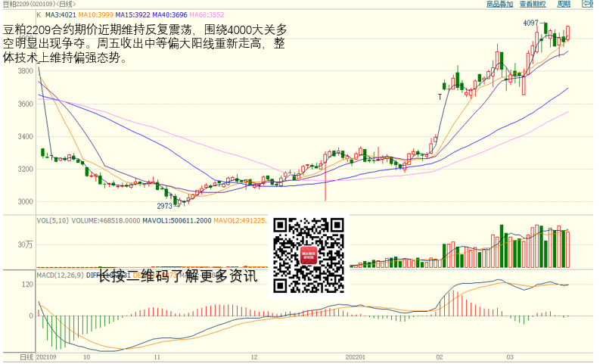
Task: Click the 2973 low price marker
Action: (x=164, y=205)
